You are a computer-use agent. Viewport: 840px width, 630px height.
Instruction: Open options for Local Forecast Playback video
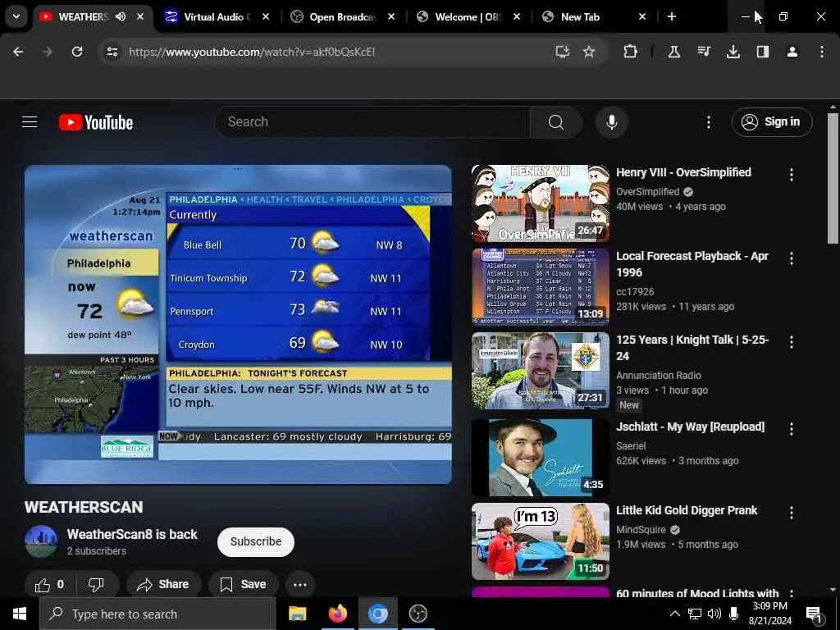coord(792,258)
